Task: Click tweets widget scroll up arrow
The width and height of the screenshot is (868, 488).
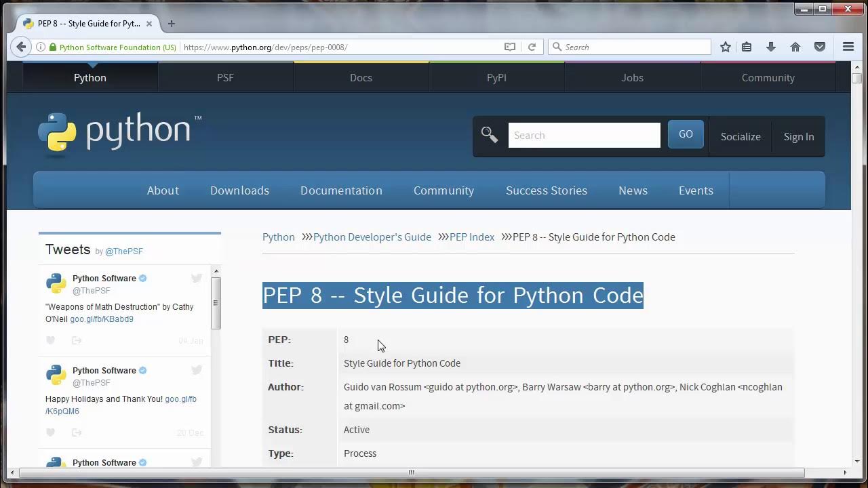Action: coord(216,271)
